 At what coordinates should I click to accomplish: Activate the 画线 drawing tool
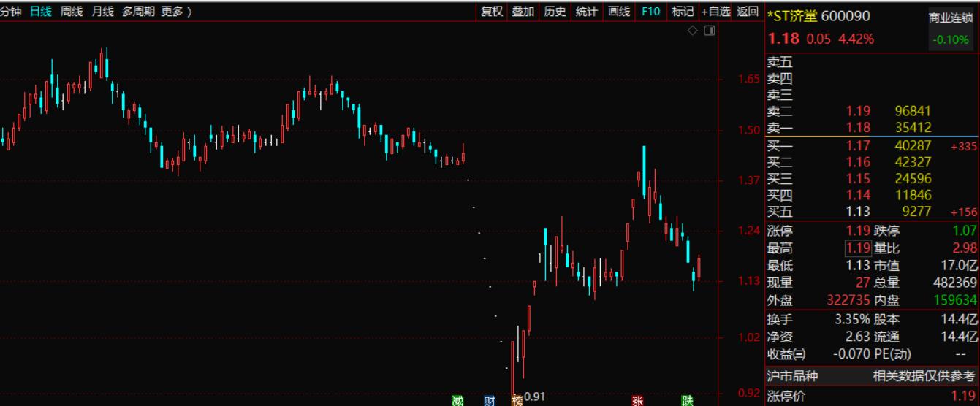coord(619,11)
